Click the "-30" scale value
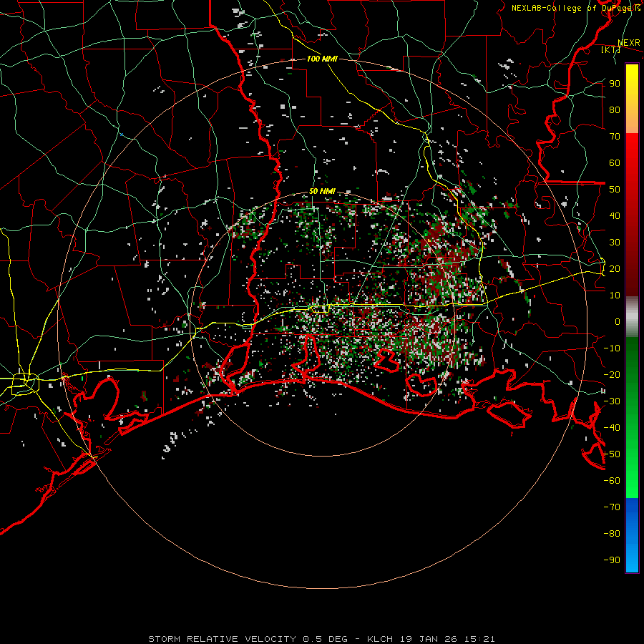The height and width of the screenshot is (644, 644). tap(612, 401)
